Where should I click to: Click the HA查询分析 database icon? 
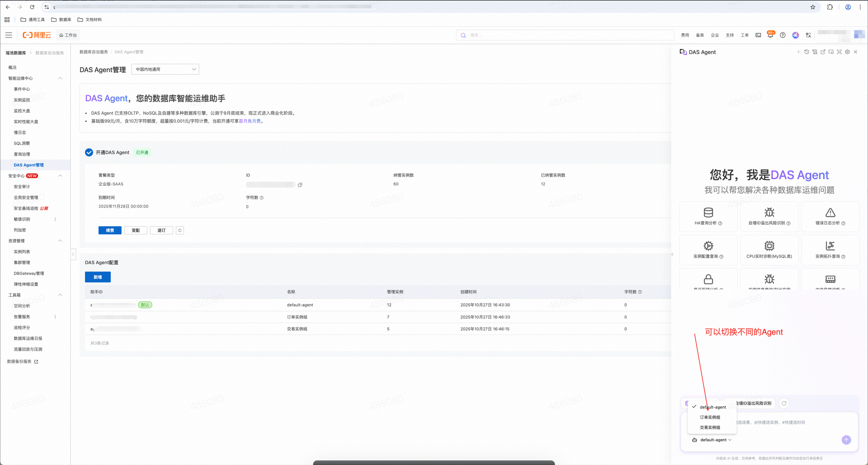pos(708,212)
